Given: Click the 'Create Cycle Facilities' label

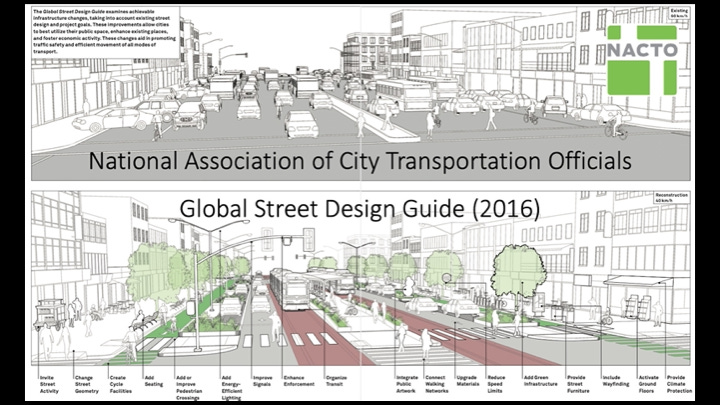Looking at the screenshot, I should [x=121, y=384].
